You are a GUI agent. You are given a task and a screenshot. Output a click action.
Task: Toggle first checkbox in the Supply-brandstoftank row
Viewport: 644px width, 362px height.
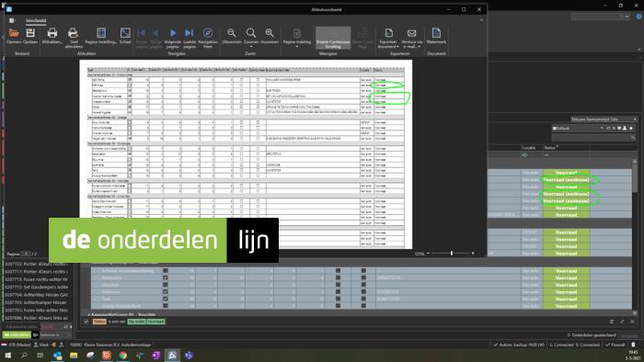pos(165,306)
